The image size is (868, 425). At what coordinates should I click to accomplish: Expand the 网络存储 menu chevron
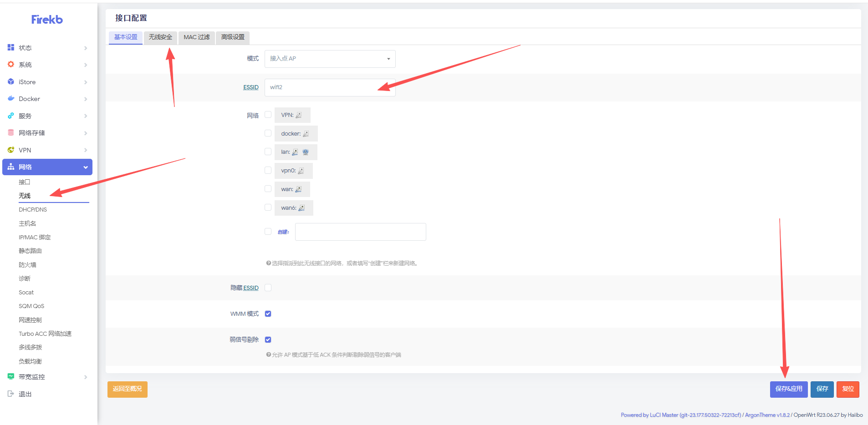coord(86,133)
